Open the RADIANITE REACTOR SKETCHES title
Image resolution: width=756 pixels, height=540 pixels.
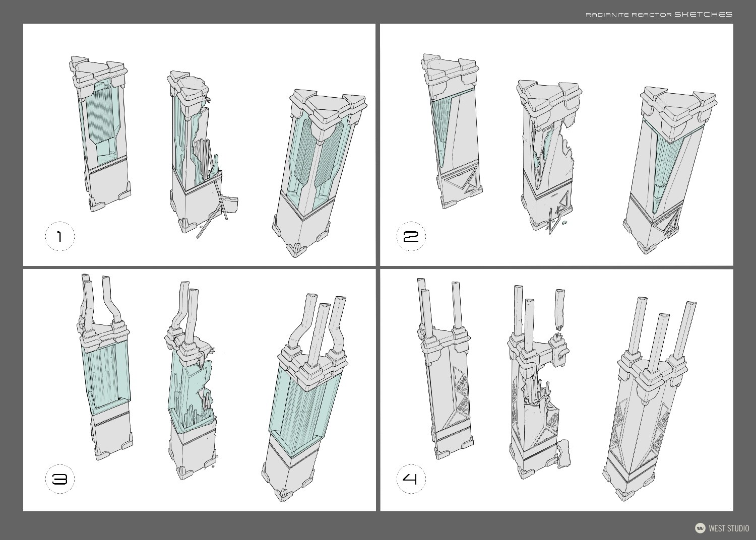[660, 15]
